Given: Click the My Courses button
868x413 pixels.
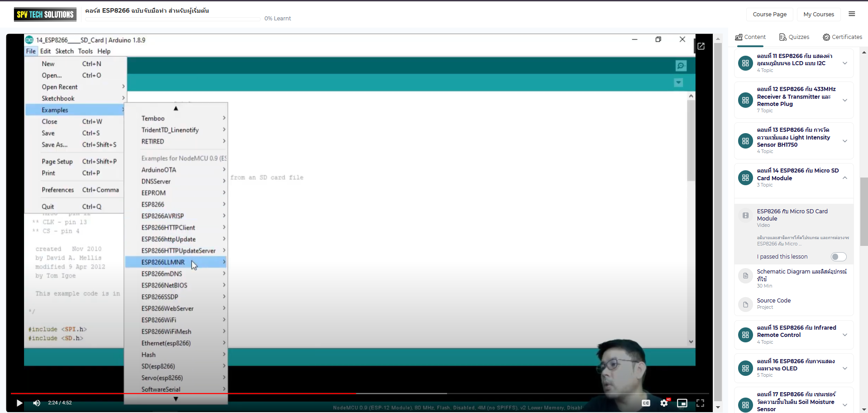Looking at the screenshot, I should pos(819,14).
